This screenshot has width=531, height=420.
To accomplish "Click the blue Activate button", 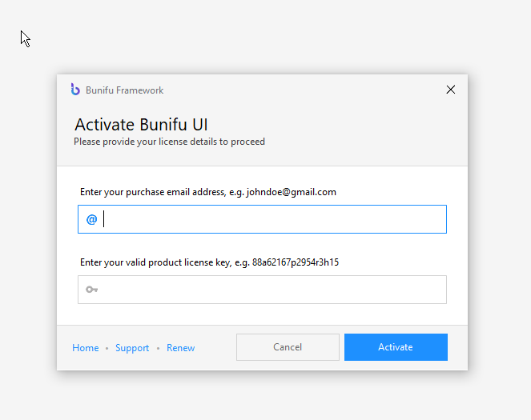I will (396, 347).
